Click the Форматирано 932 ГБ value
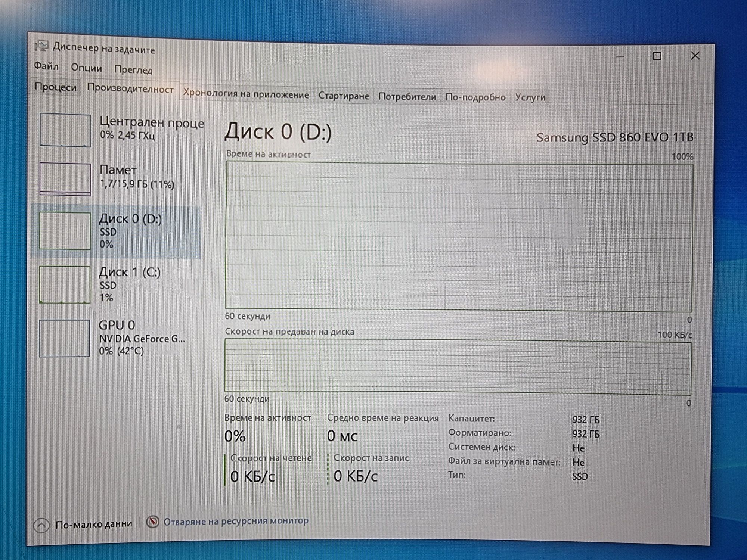The image size is (747, 560). pyautogui.click(x=586, y=434)
